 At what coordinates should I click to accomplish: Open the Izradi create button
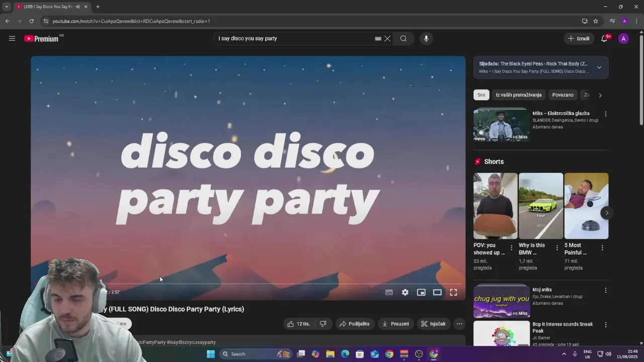pos(579,39)
